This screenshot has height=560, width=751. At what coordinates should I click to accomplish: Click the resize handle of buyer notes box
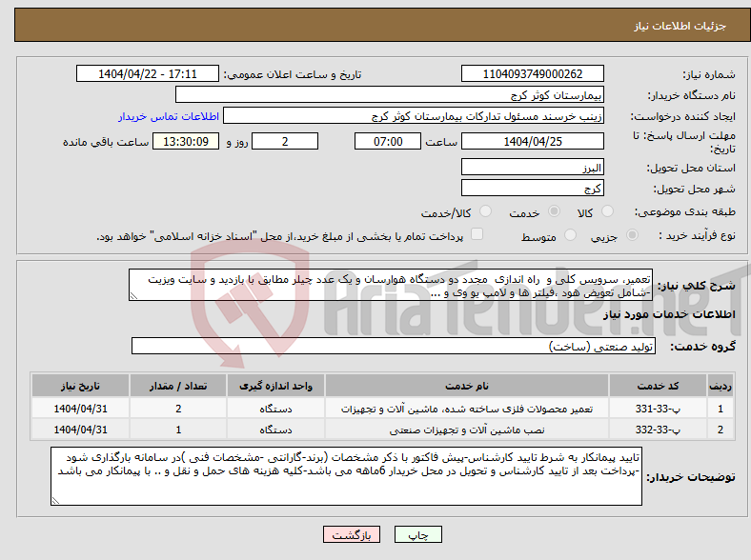tap(55, 501)
